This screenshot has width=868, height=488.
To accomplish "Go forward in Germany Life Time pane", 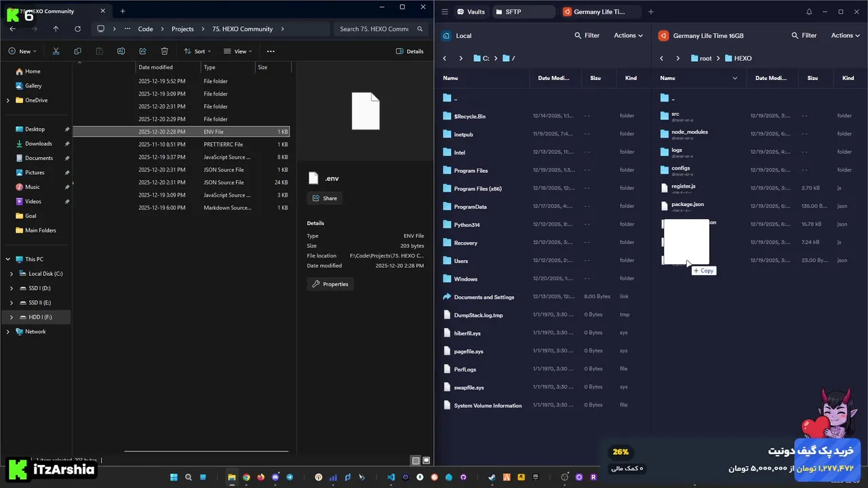I will tap(677, 58).
